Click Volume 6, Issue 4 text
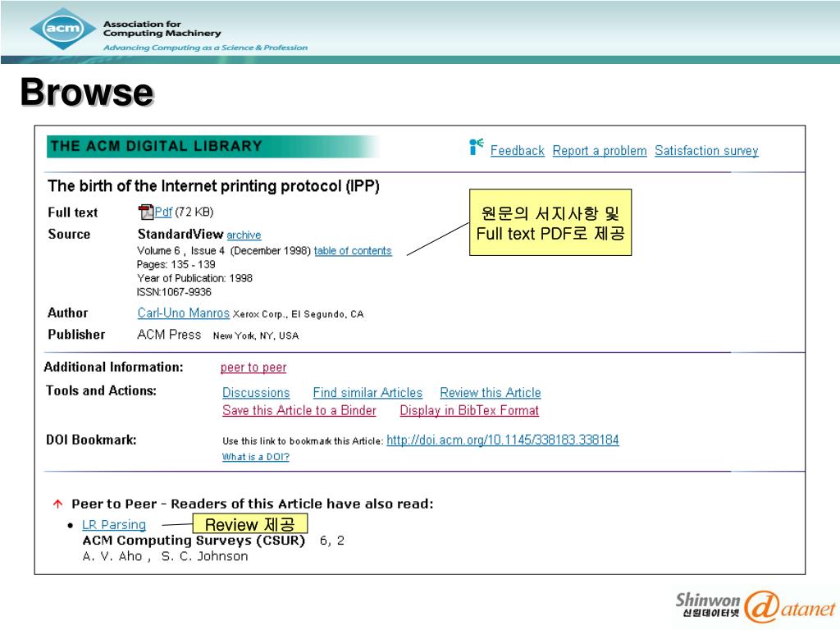Viewport: 840px width, 630px height. [x=181, y=251]
